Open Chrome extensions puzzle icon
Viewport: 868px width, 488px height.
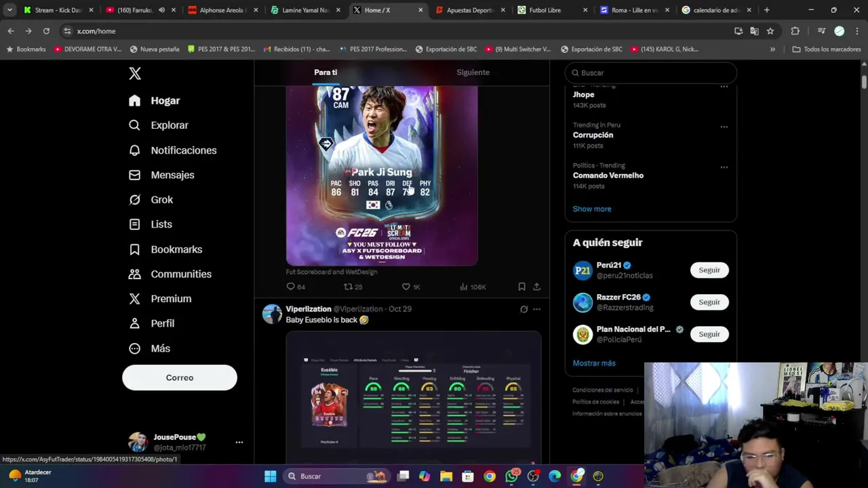tap(795, 31)
